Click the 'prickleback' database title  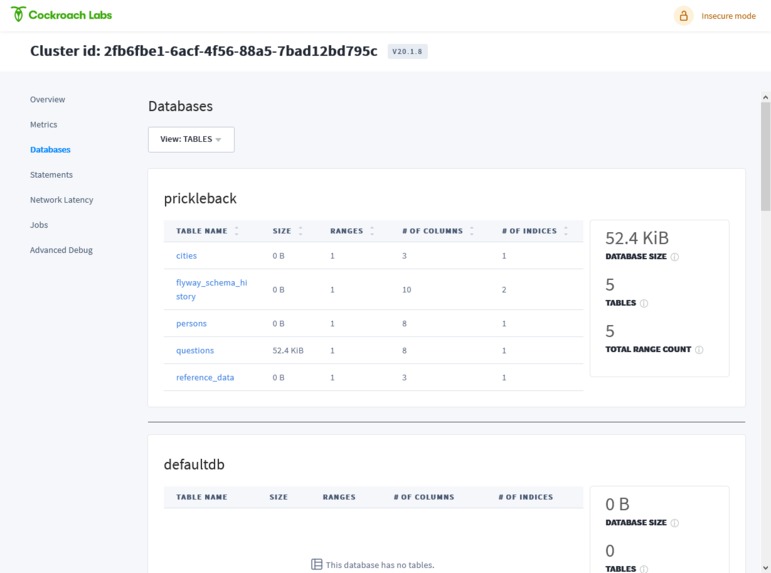coord(200,199)
